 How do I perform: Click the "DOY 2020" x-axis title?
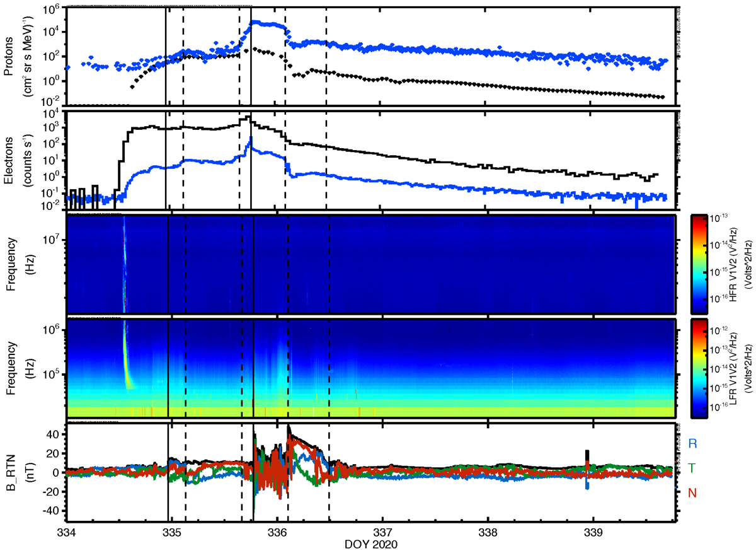click(x=370, y=543)
